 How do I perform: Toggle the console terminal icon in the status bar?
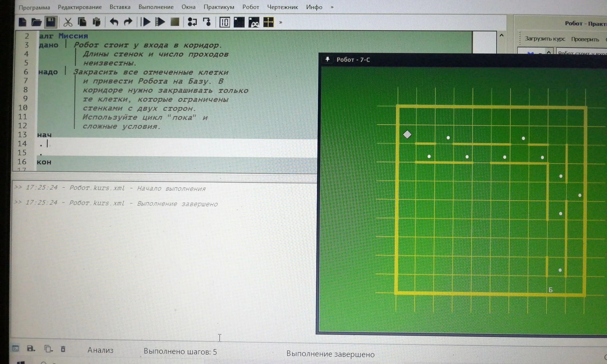point(15,348)
